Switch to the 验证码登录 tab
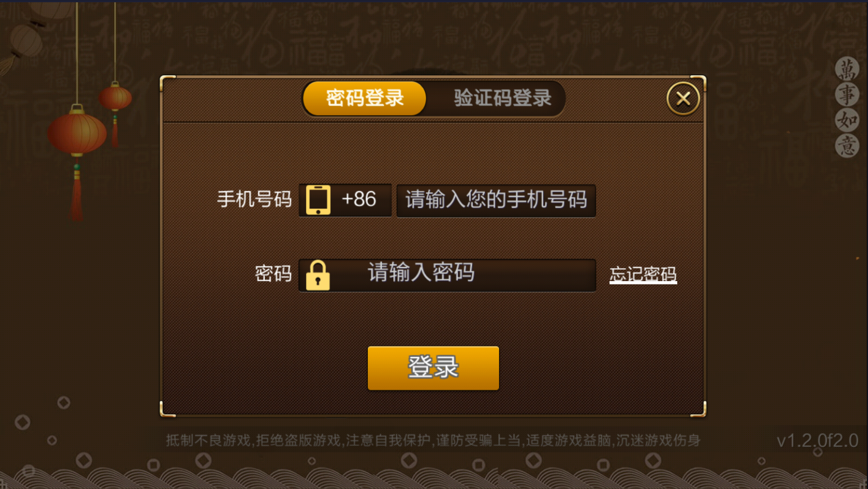The width and height of the screenshot is (868, 489). pyautogui.click(x=502, y=98)
